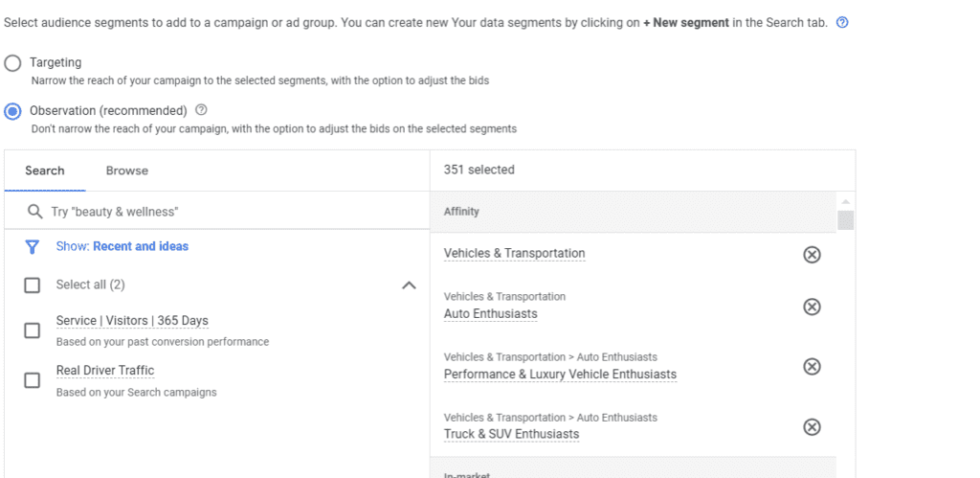980x478 pixels.
Task: Click the help icon next to Observation
Action: pos(201,110)
